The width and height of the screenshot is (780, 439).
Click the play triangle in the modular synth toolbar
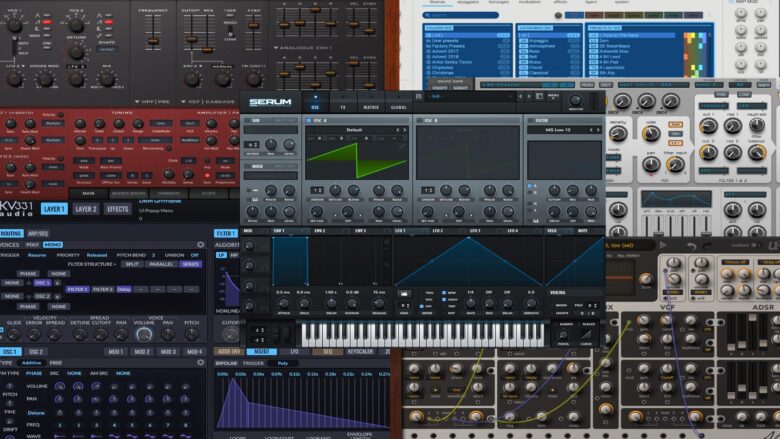[x=663, y=245]
